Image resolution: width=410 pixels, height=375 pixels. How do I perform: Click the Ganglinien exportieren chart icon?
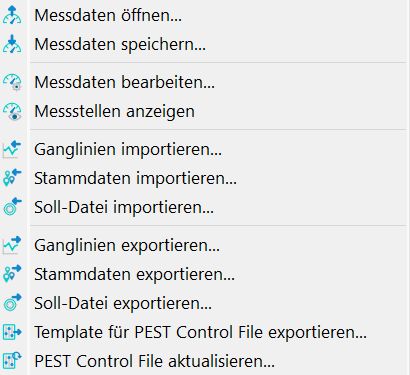[12, 245]
